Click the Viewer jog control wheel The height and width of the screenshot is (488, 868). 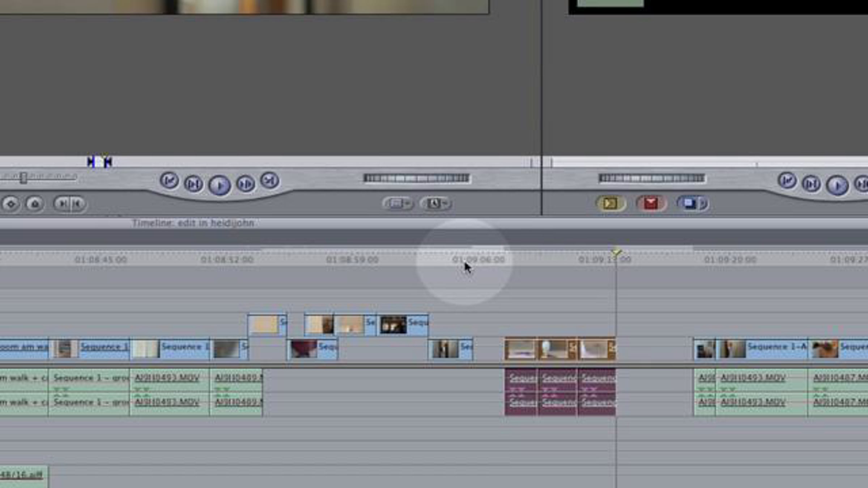point(416,178)
